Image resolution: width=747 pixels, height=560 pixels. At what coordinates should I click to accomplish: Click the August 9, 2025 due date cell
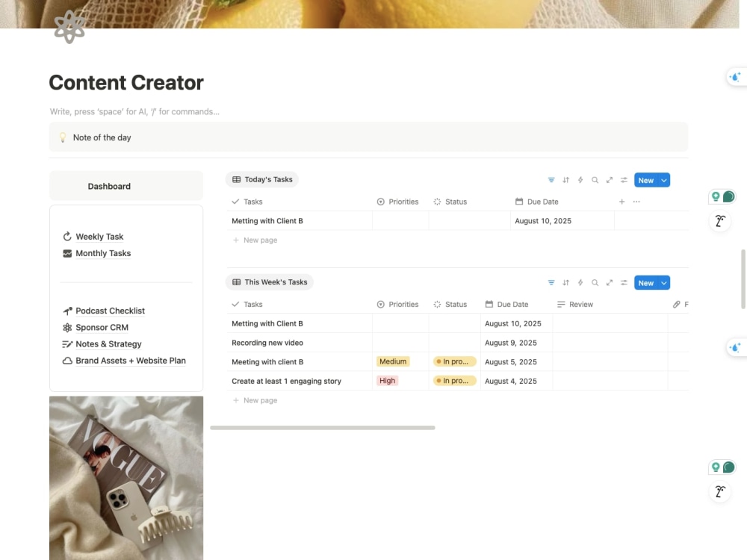click(x=516, y=343)
